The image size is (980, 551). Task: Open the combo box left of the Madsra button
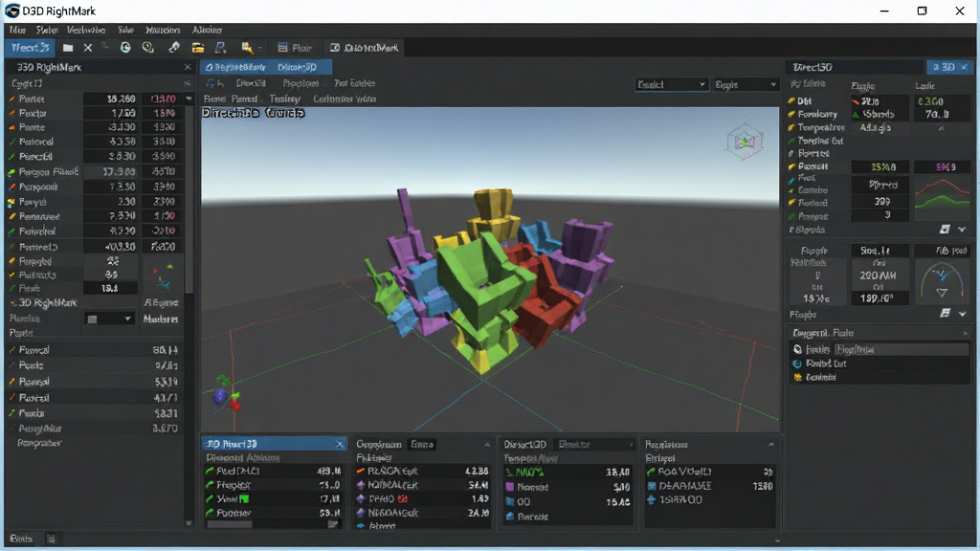[x=109, y=320]
